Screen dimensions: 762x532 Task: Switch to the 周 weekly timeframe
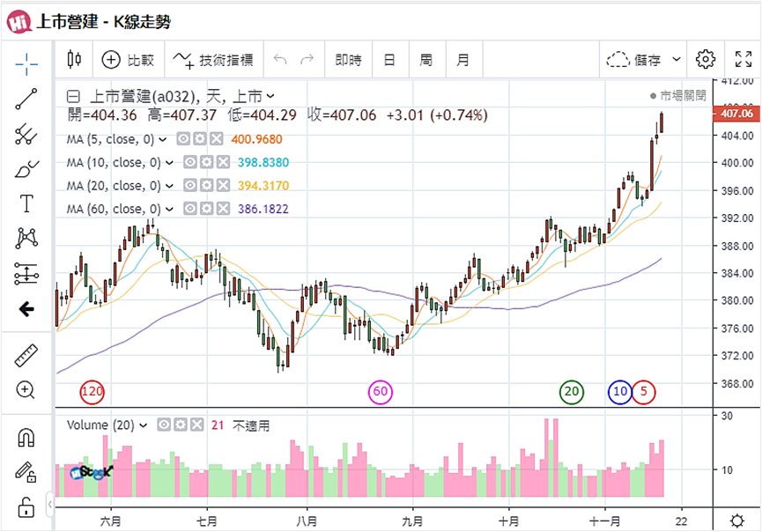426,60
